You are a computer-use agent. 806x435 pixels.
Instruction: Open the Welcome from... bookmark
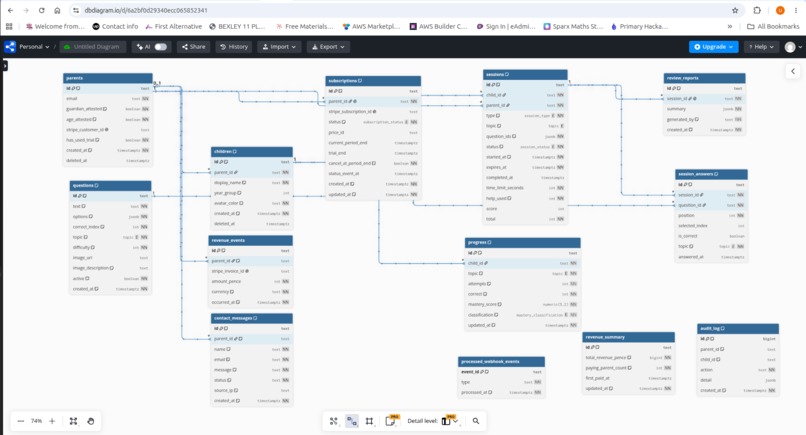click(55, 26)
